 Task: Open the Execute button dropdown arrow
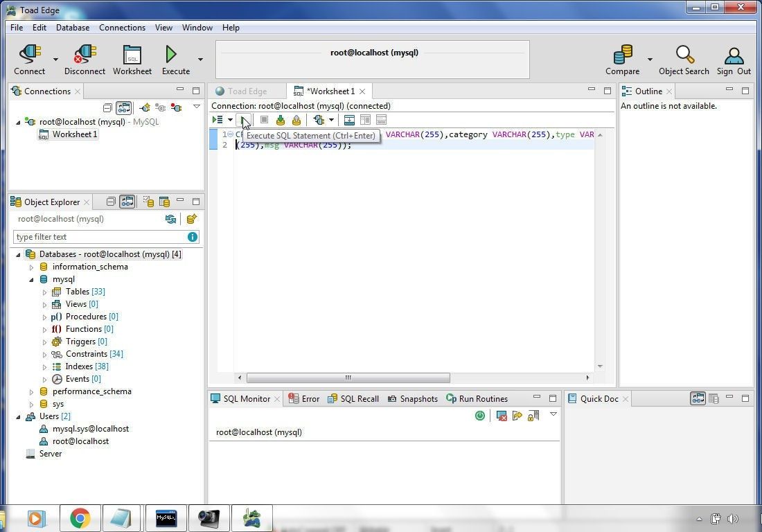[x=200, y=60]
